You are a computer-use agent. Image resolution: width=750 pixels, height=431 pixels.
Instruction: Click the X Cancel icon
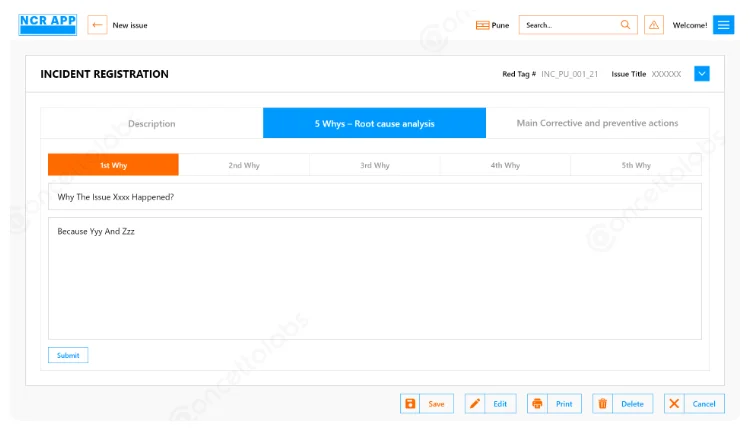pos(674,404)
